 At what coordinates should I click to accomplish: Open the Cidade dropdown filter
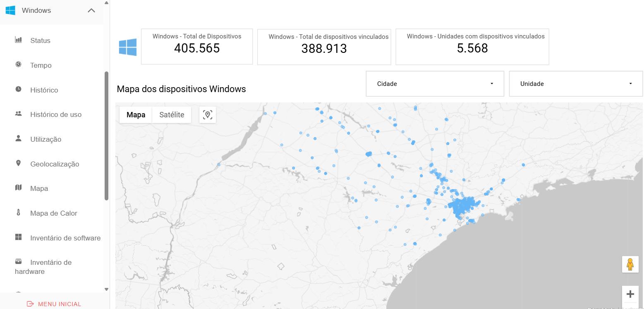tap(435, 84)
